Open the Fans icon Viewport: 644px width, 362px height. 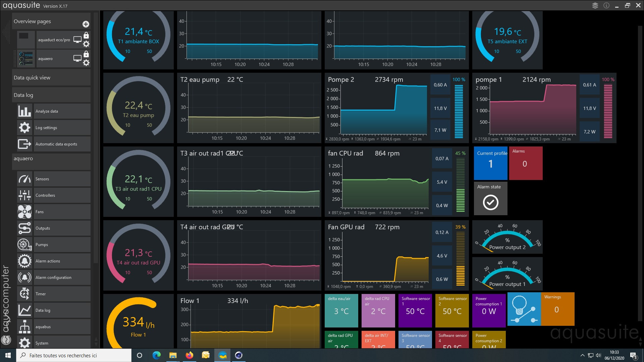click(24, 212)
